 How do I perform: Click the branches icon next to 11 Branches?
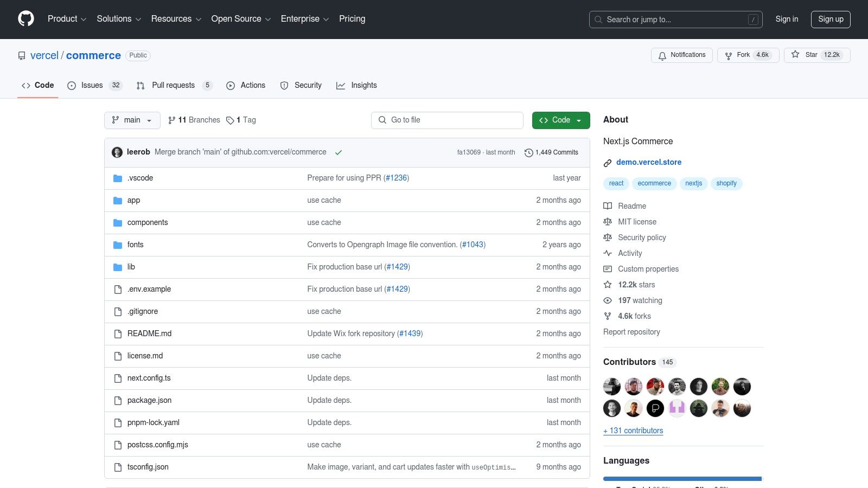pos(172,120)
